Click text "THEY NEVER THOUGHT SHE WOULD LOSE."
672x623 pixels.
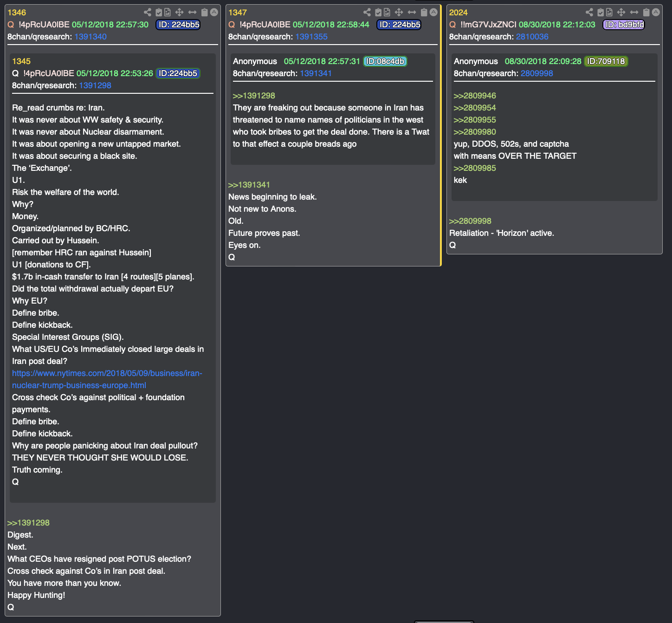point(100,458)
